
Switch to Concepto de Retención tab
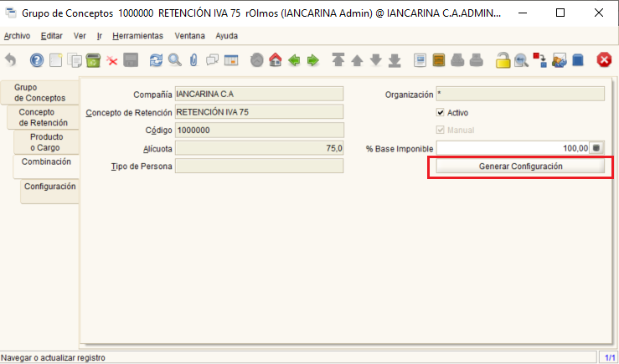[x=43, y=117]
